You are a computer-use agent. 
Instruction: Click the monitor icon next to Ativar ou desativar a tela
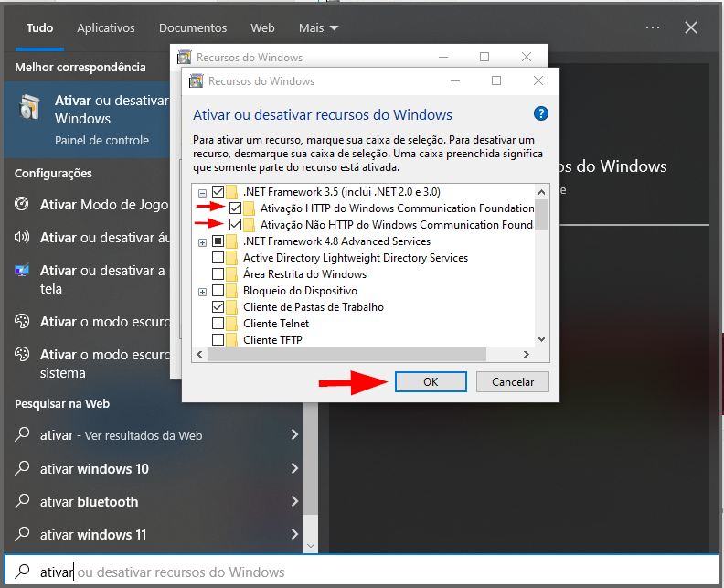coord(22,270)
